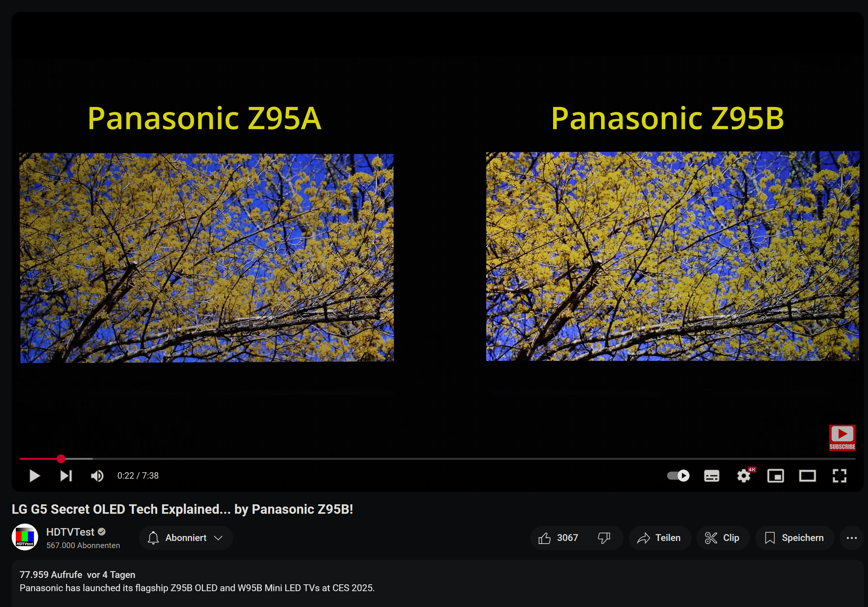This screenshot has height=607, width=868.
Task: Create a Clip of the video
Action: [722, 538]
